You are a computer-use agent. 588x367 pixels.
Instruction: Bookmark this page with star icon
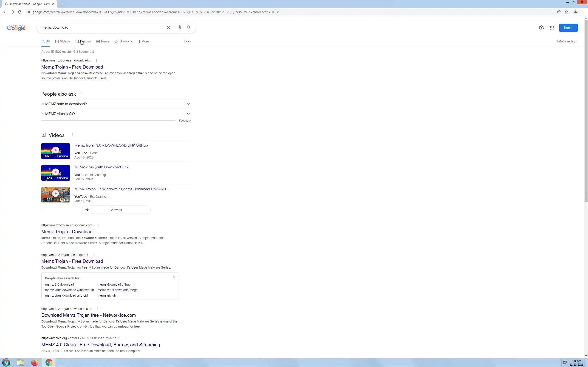(x=566, y=12)
